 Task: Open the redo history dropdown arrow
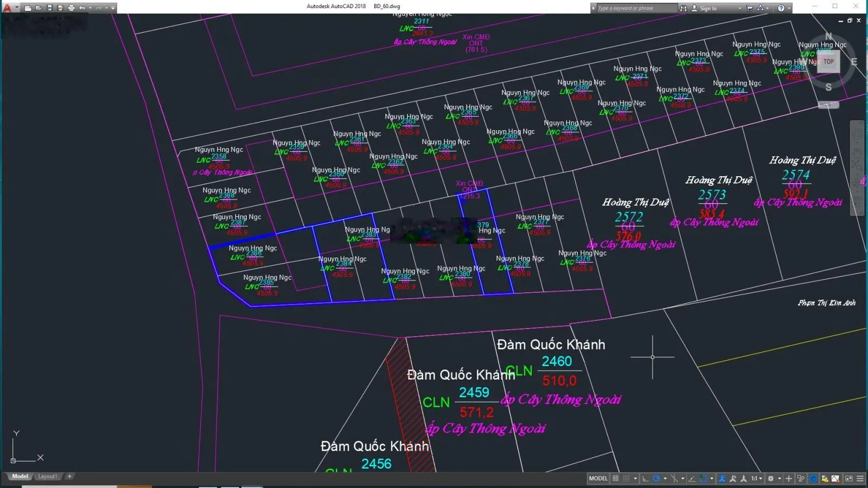pos(106,8)
